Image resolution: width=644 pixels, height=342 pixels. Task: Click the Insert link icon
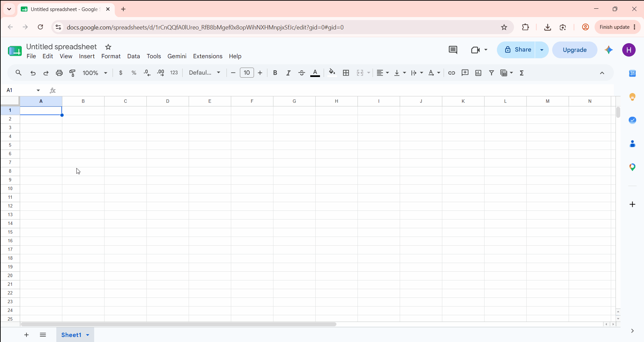point(452,73)
